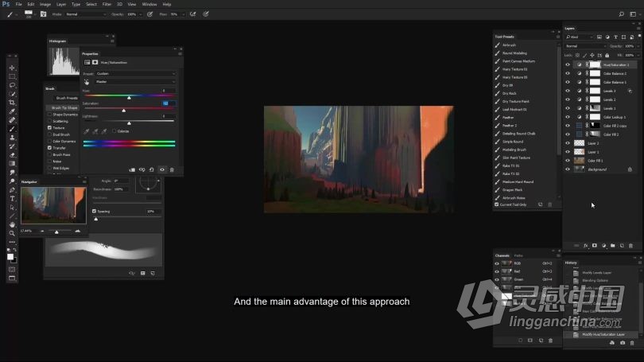This screenshot has width=644, height=362.
Task: Click the Brush Presets button
Action: tap(66, 98)
